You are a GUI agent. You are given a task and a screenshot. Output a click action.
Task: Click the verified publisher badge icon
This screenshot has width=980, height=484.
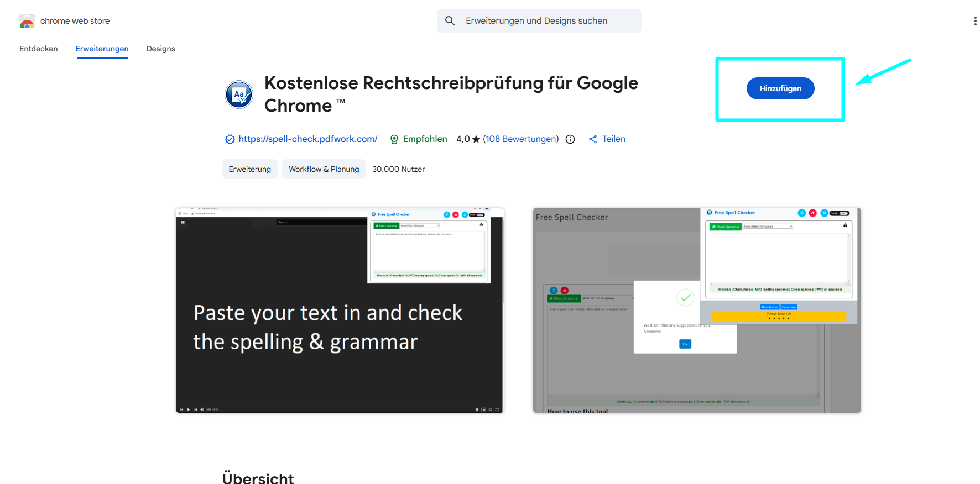[230, 139]
